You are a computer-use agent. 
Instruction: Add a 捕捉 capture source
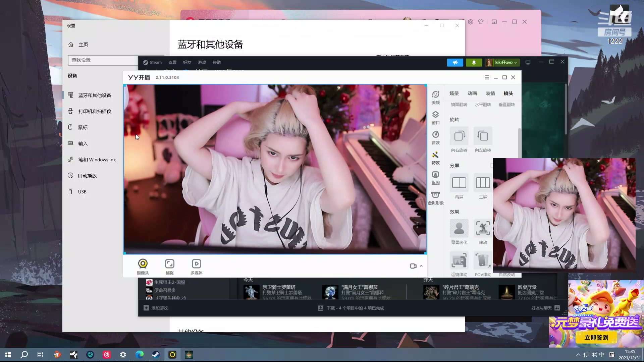coord(169,267)
